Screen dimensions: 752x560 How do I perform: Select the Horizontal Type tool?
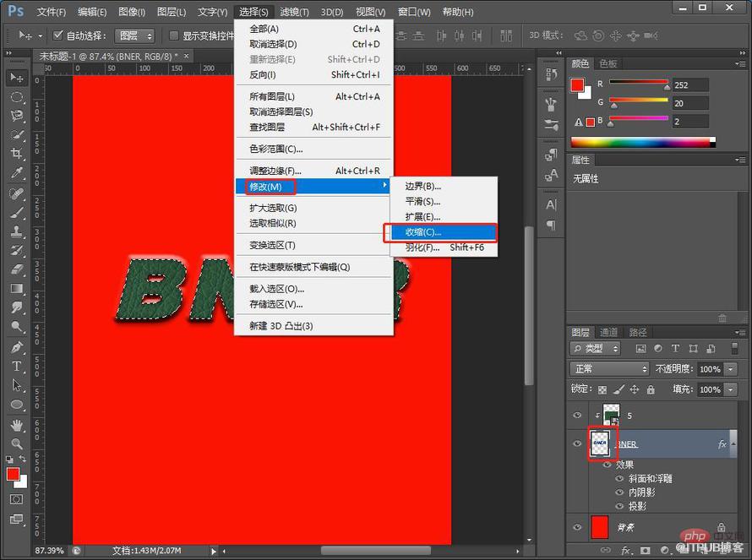click(17, 367)
